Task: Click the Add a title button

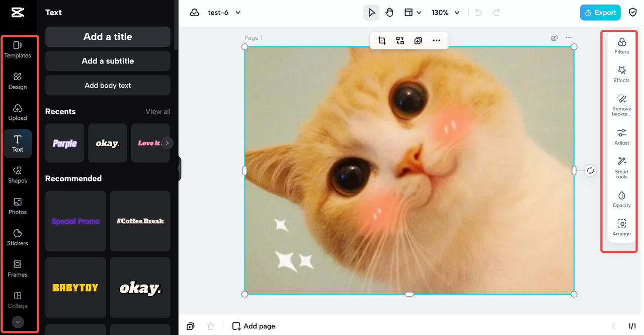Action: coord(108,37)
